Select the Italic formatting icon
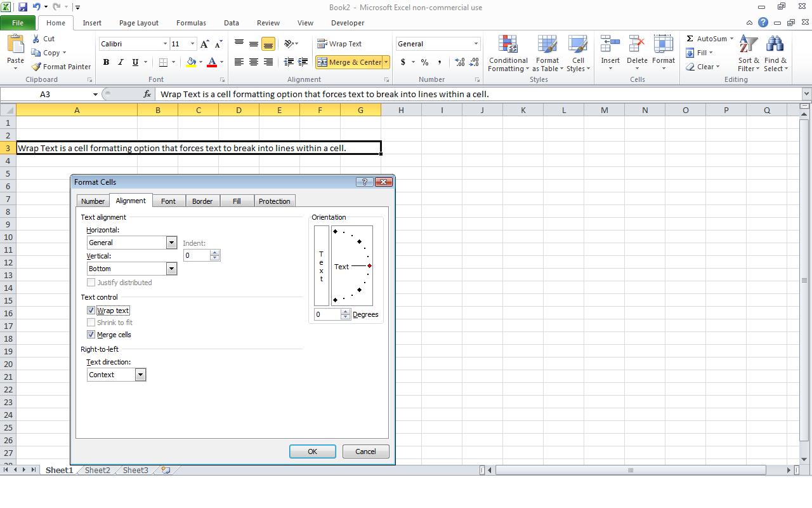 click(120, 62)
